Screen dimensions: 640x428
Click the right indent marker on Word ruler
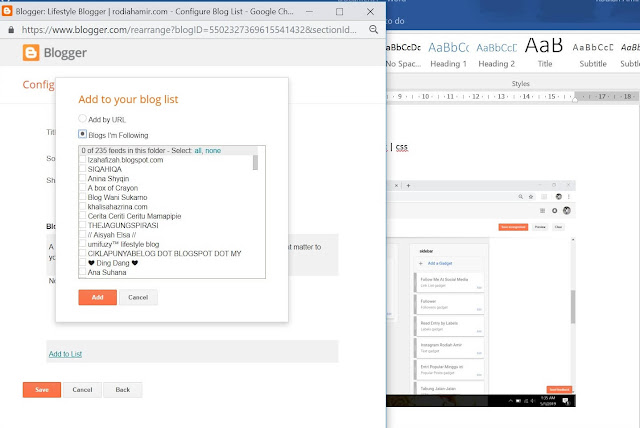pyautogui.click(x=575, y=99)
